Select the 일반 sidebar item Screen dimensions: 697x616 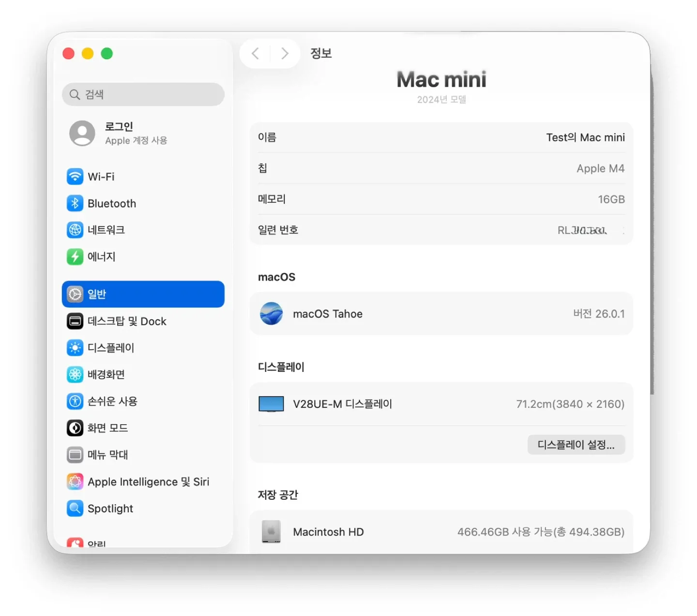(143, 294)
